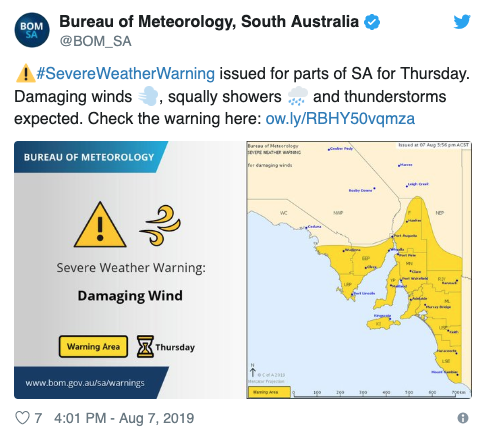This screenshot has width=484, height=434.
Task: Click the www.bom.gov.au/sa/warnings banner
Action: 91,383
